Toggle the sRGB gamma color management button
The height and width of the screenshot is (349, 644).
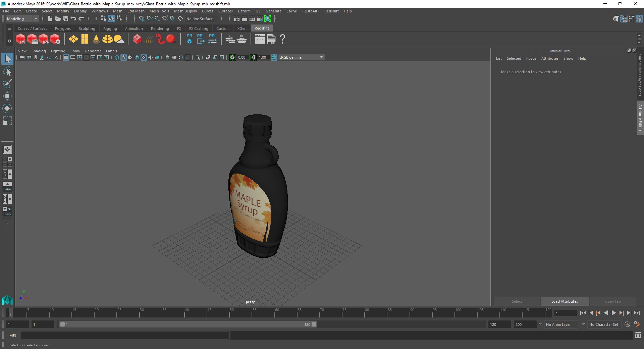[x=274, y=58]
